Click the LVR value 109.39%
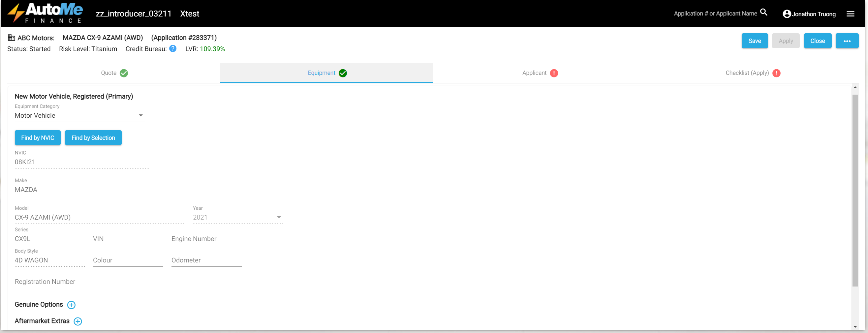This screenshot has width=868, height=333. pyautogui.click(x=212, y=49)
